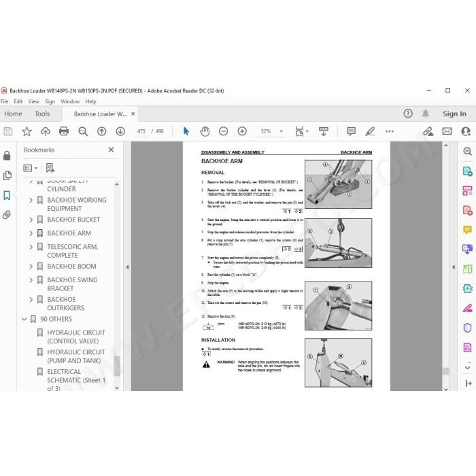This screenshot has width=476, height=476.
Task: Open Page Thumbnails panel
Action: tap(7, 175)
